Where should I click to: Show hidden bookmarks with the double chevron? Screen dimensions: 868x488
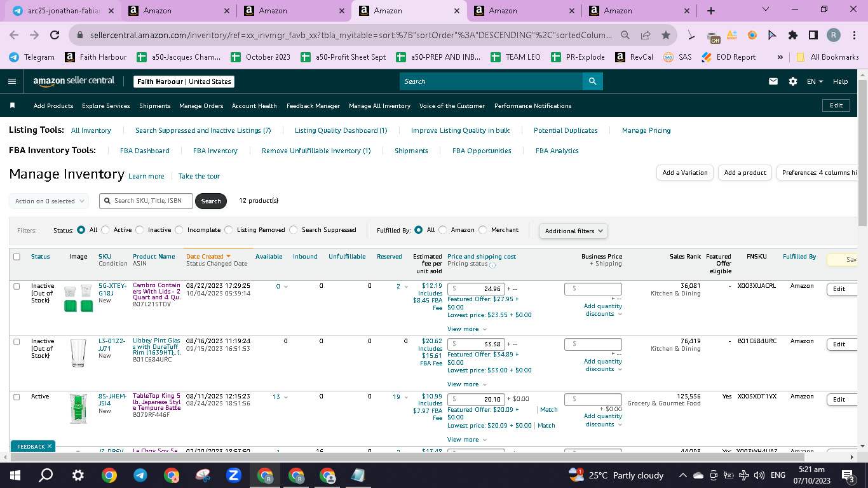[x=780, y=57]
